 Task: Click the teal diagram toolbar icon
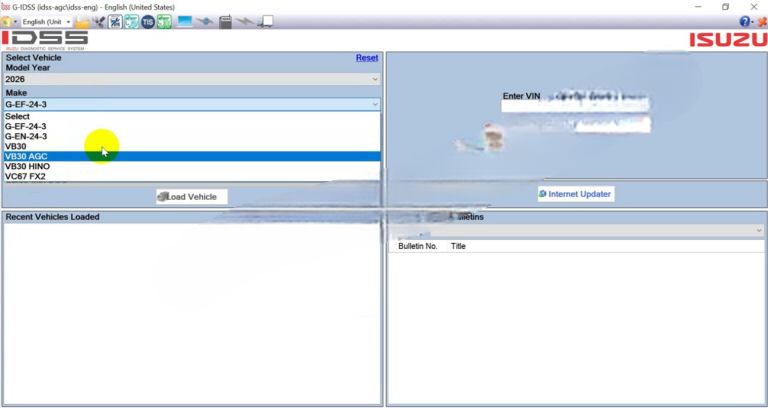[131, 22]
